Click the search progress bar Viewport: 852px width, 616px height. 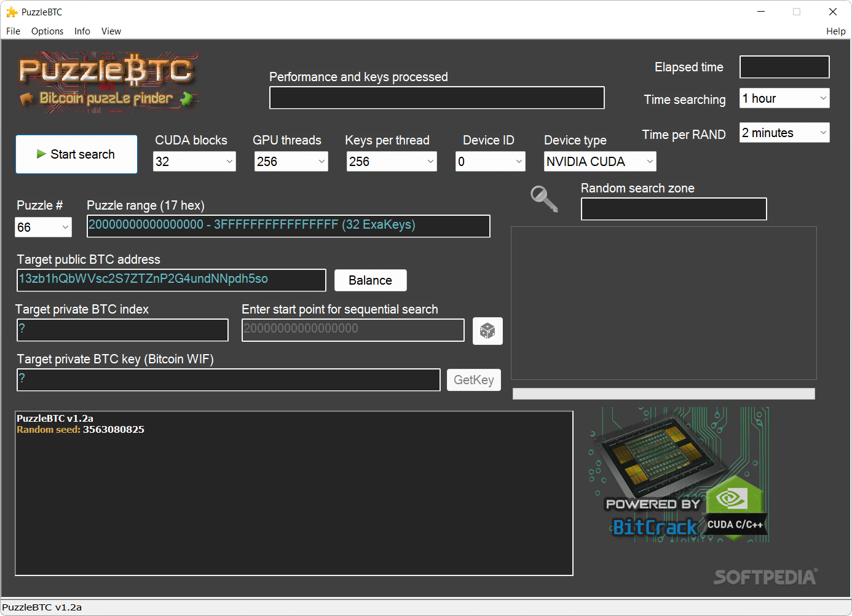[664, 394]
